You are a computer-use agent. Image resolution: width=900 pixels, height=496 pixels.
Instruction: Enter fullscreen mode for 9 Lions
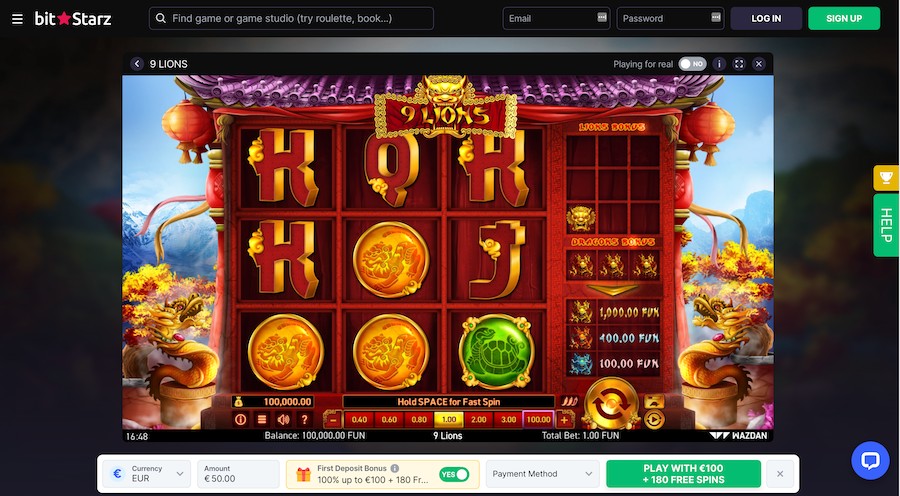pyautogui.click(x=739, y=64)
